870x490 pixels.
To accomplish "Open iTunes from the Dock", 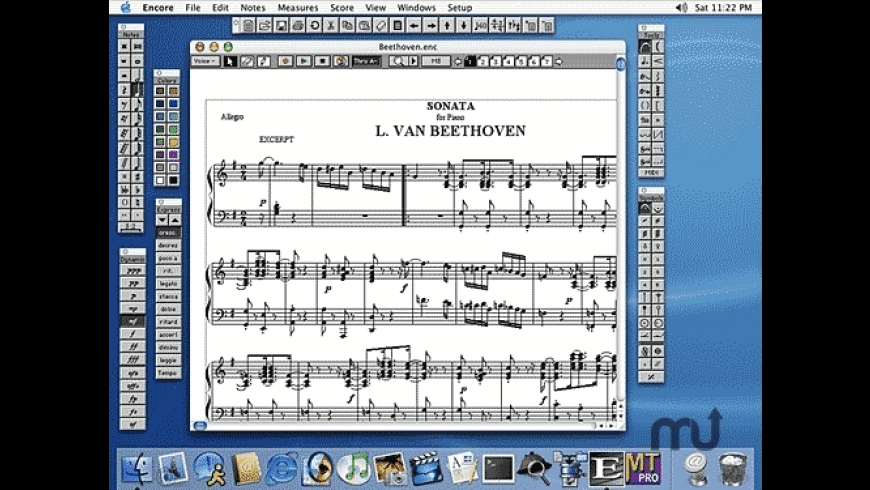I will (353, 468).
